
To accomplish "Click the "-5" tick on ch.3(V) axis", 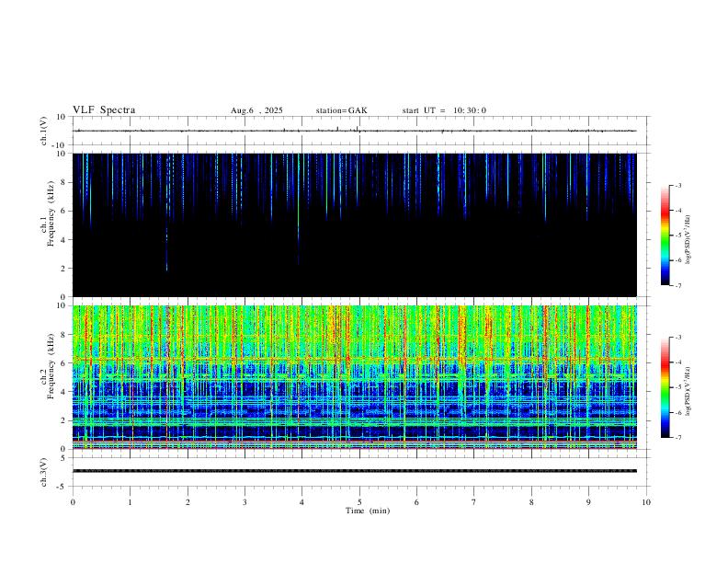I will click(x=63, y=487).
